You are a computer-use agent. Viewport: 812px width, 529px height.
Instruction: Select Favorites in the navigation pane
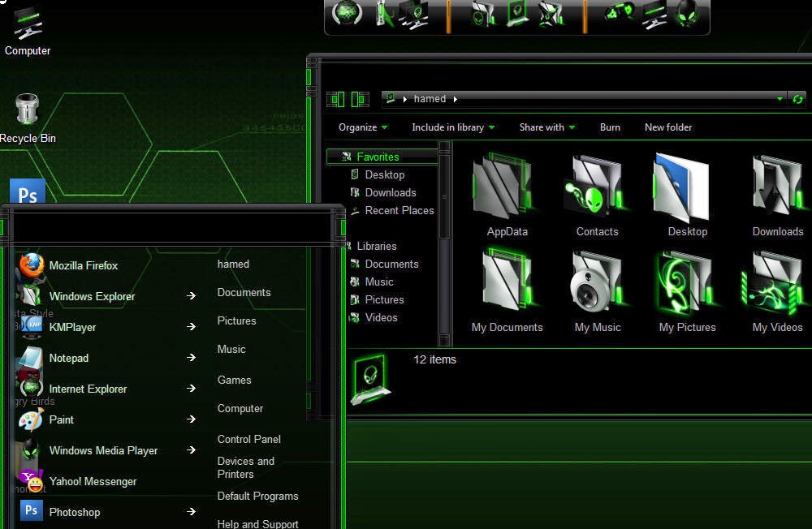click(382, 157)
